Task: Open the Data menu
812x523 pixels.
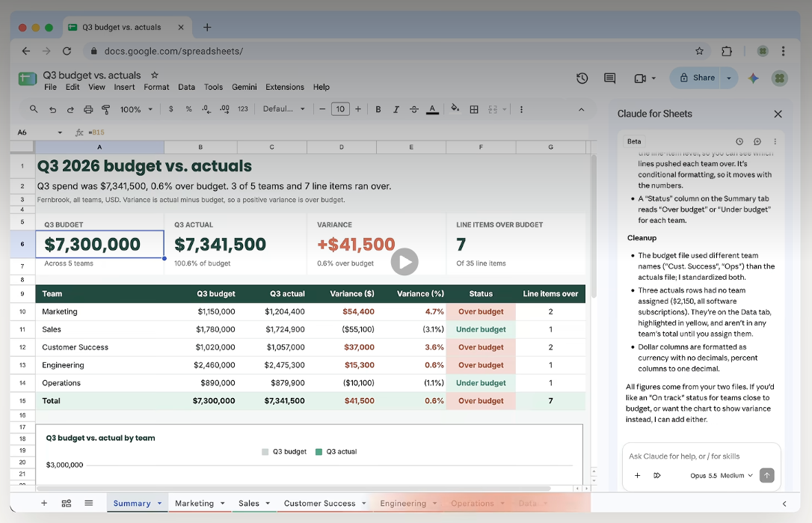Action: point(186,87)
